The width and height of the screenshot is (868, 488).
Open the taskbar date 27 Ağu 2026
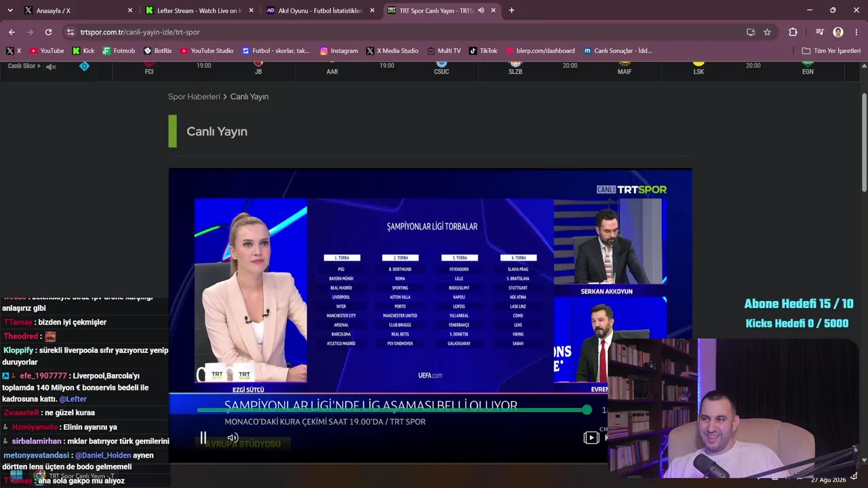pos(828,480)
